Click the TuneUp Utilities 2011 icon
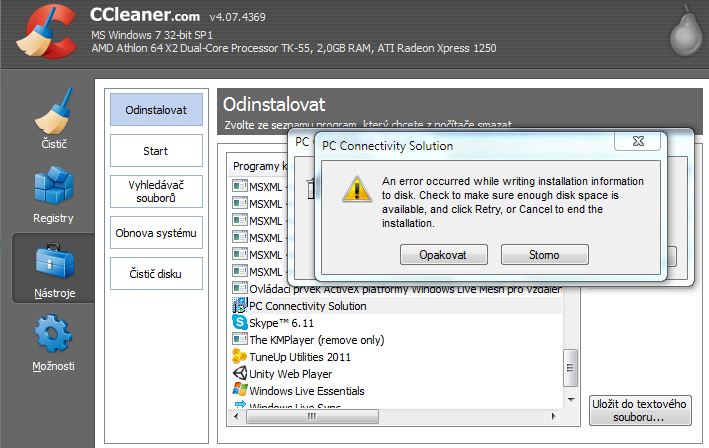 239,357
